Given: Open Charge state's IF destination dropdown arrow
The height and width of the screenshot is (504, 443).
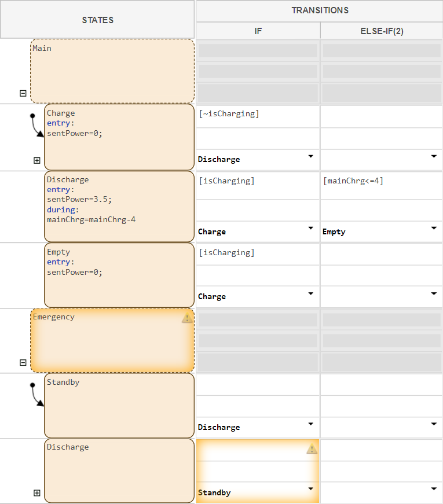Looking at the screenshot, I should (x=310, y=157).
